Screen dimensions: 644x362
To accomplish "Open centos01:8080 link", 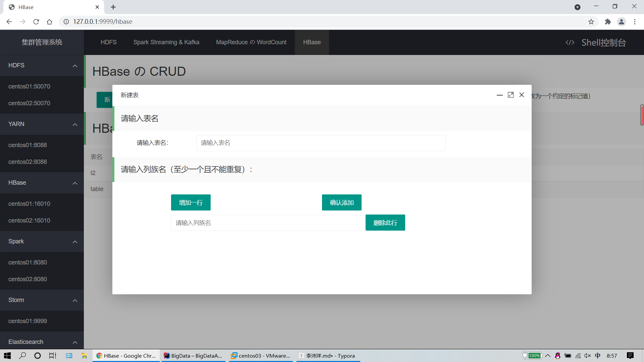I will click(x=28, y=262).
